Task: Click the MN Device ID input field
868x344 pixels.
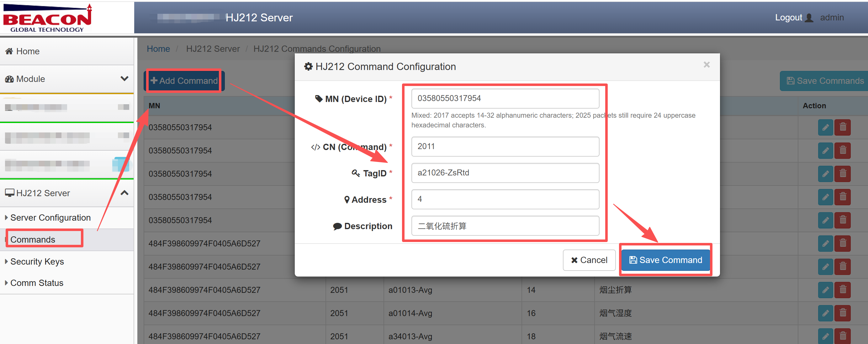Action: (505, 99)
